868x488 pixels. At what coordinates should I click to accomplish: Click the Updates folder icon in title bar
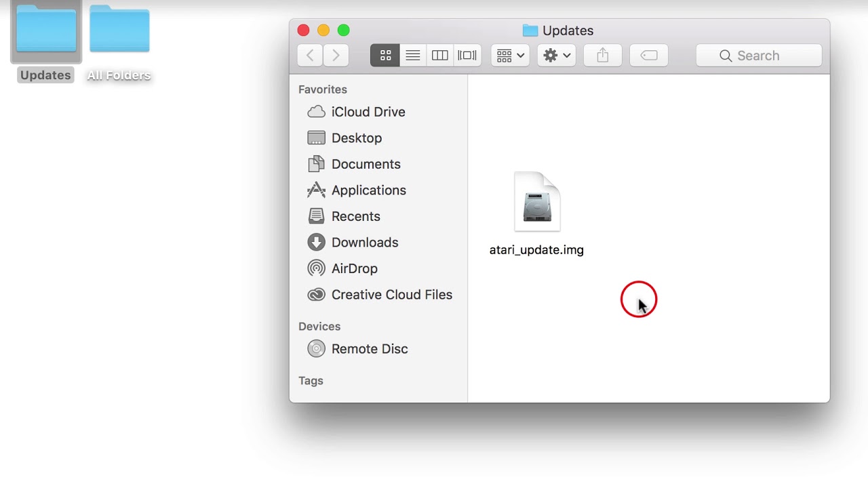pyautogui.click(x=530, y=30)
